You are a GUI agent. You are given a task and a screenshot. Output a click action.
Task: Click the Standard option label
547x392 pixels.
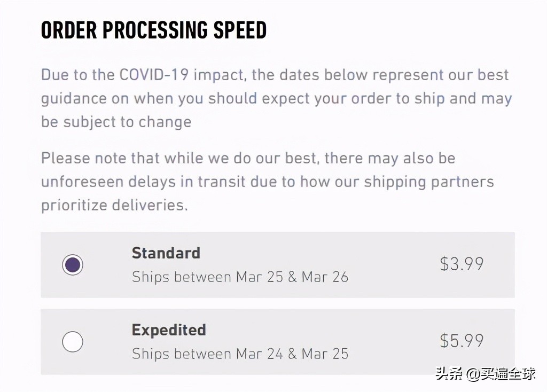[166, 253]
